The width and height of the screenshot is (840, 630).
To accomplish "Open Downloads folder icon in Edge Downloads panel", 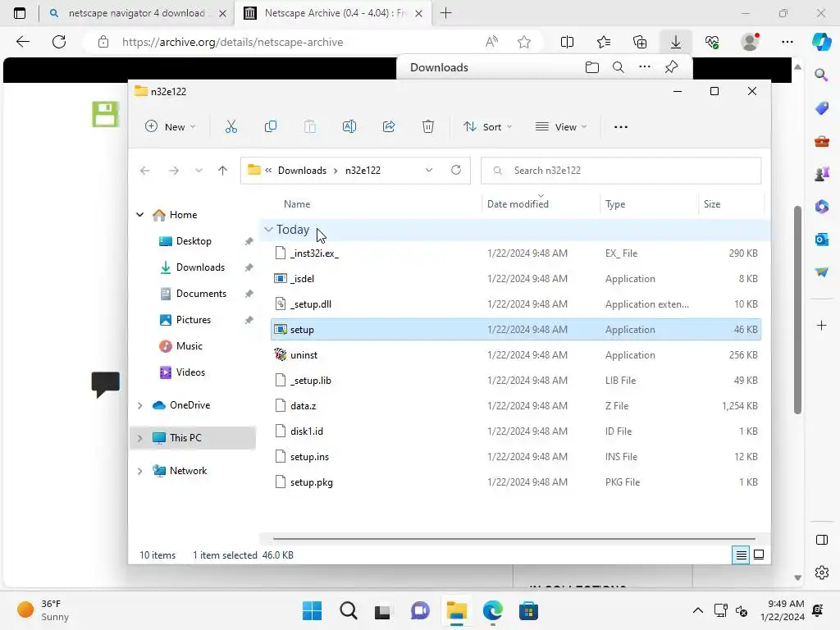I will 592,67.
